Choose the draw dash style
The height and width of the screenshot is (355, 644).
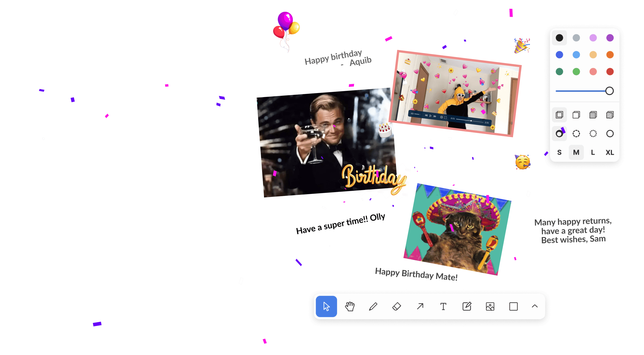pyautogui.click(x=559, y=134)
